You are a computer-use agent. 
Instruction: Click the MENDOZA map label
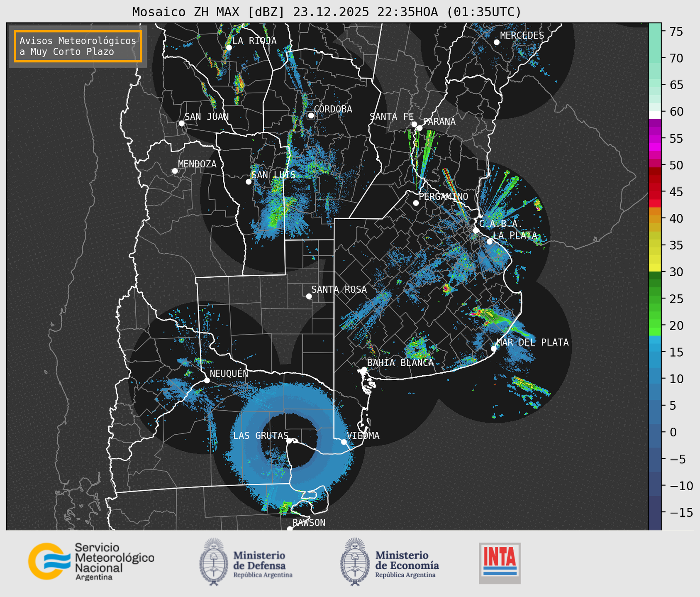coord(197,164)
